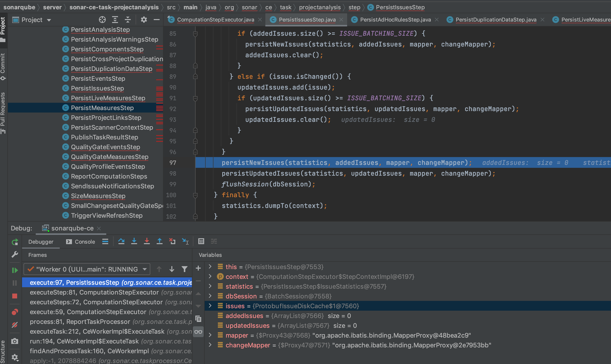This screenshot has height=364, width=611.
Task: Stop the debug session with the red square
Action: tap(15, 296)
